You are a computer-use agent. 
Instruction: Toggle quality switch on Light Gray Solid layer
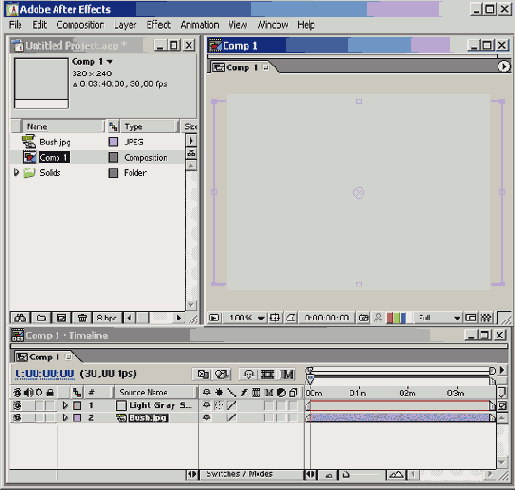pyautogui.click(x=231, y=405)
